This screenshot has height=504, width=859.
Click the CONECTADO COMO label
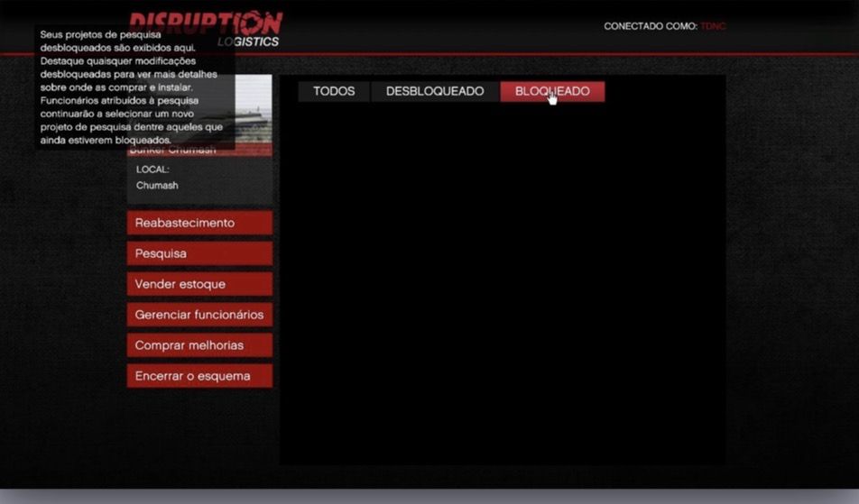(x=651, y=26)
